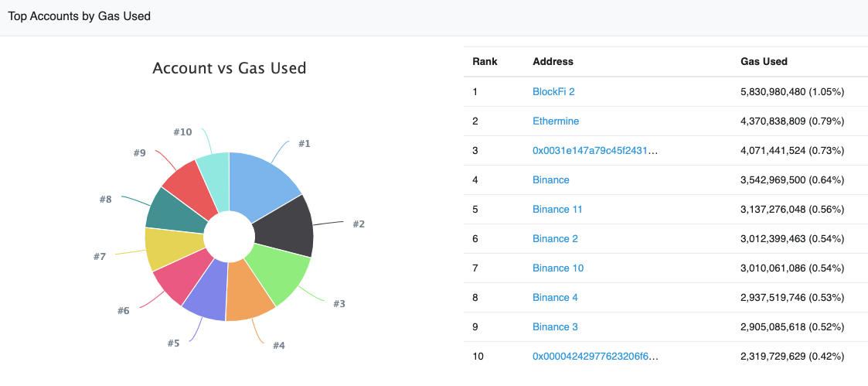Open the 0x0031e147a79c45f2431 address link
The image size is (868, 386).
(x=596, y=150)
